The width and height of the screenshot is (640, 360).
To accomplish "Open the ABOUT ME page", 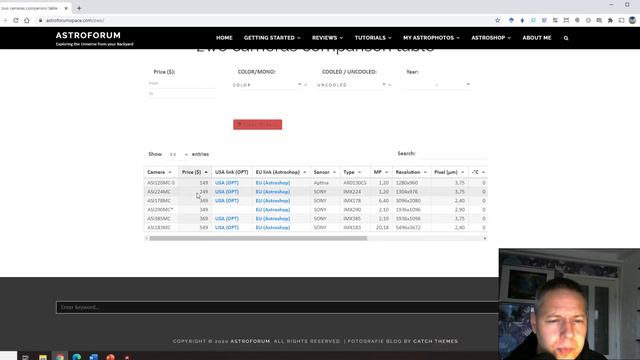I will [x=537, y=38].
